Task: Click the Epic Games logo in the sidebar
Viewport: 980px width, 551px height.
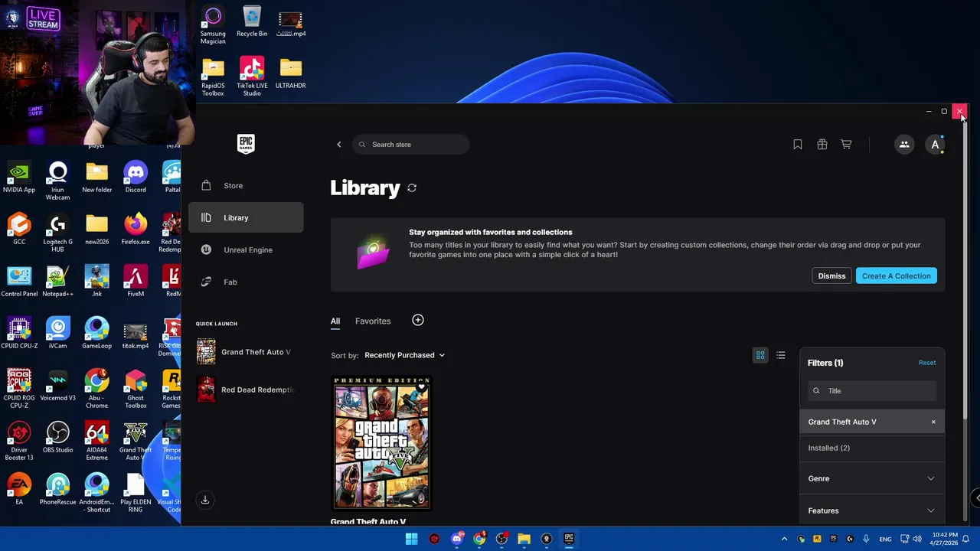Action: point(246,144)
